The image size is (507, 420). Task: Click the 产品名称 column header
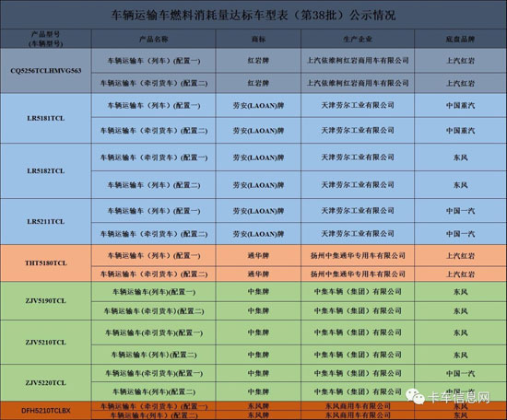tap(154, 39)
